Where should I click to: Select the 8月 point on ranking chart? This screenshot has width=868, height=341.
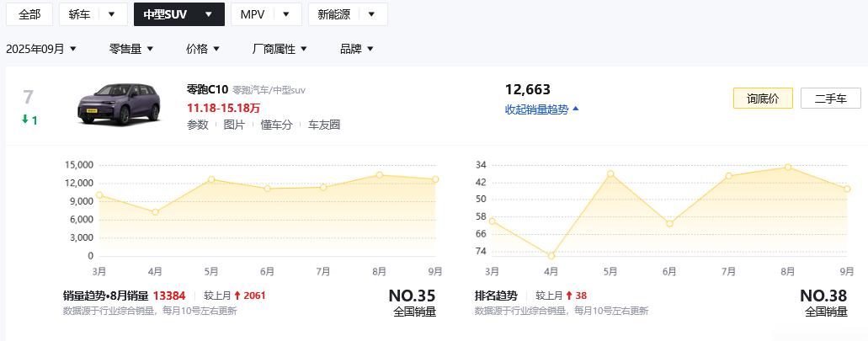(788, 168)
